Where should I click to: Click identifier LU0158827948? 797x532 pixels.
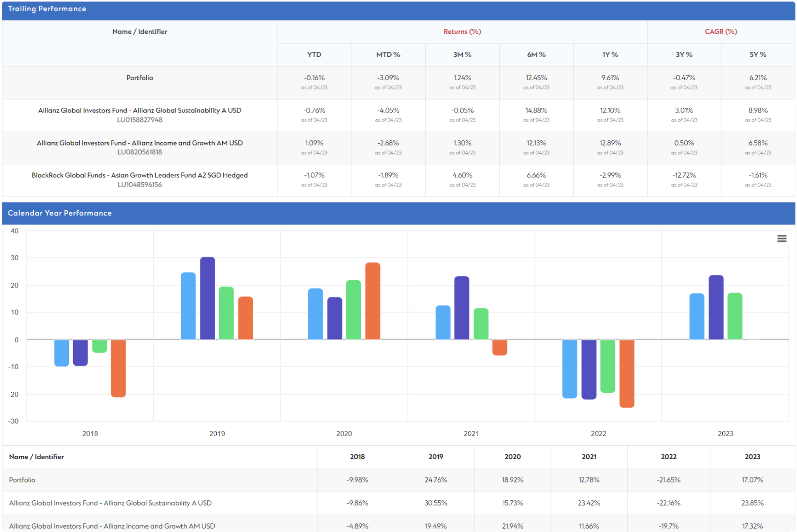[x=140, y=120]
